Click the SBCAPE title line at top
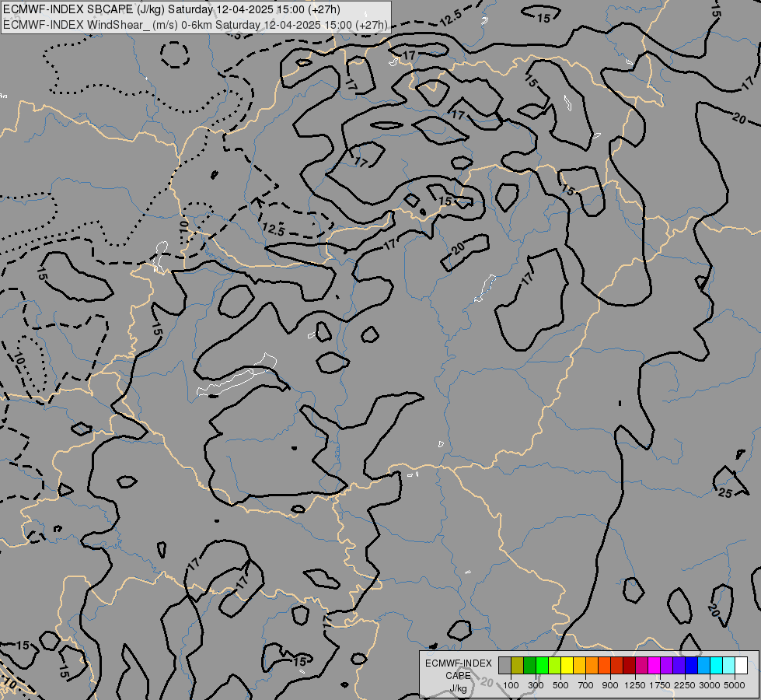This screenshot has width=761, height=700. (171, 9)
